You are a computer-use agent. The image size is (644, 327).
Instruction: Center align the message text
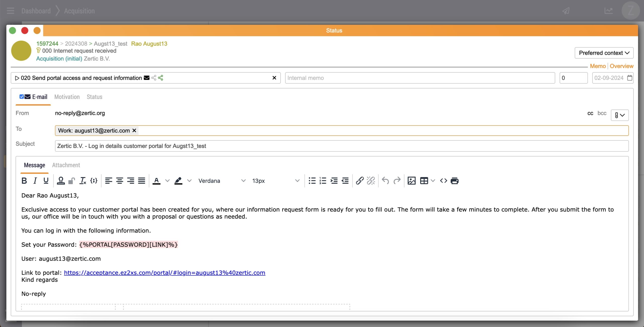(119, 181)
